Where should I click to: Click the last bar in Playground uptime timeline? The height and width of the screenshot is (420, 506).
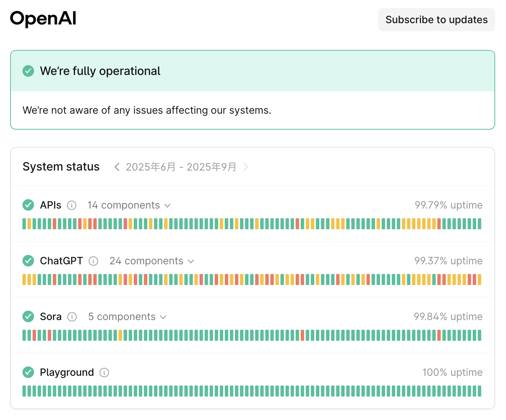480,391
